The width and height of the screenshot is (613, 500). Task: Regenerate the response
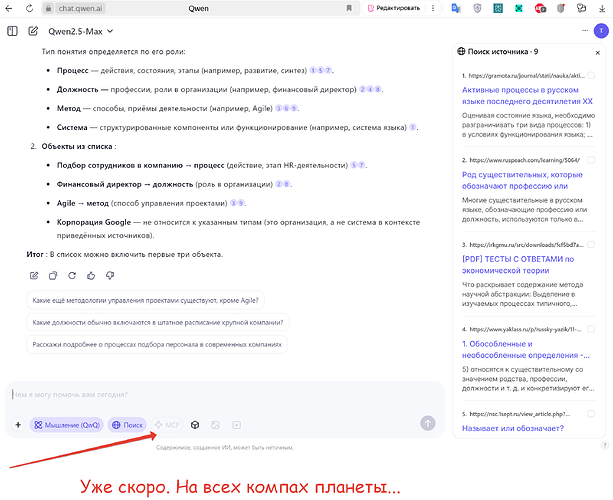click(x=72, y=276)
